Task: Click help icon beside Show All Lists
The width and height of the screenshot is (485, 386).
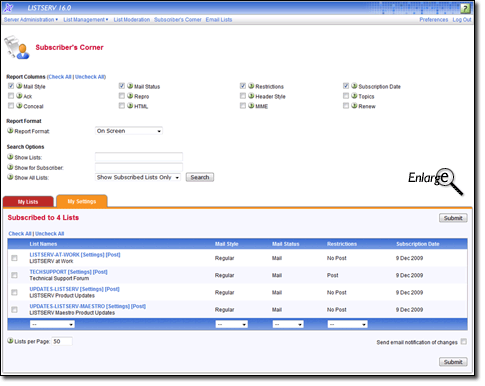Action: coord(10,177)
